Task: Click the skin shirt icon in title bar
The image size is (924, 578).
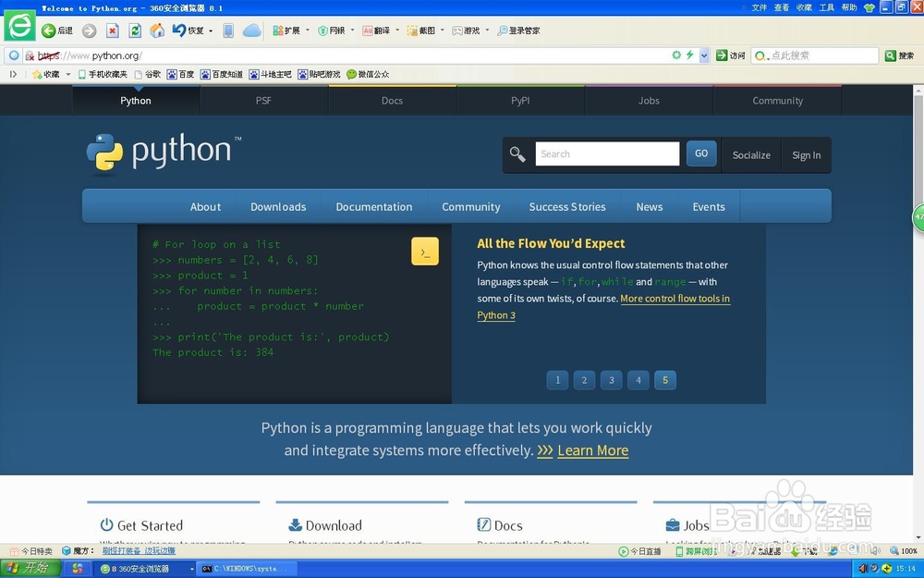Action: click(x=869, y=7)
